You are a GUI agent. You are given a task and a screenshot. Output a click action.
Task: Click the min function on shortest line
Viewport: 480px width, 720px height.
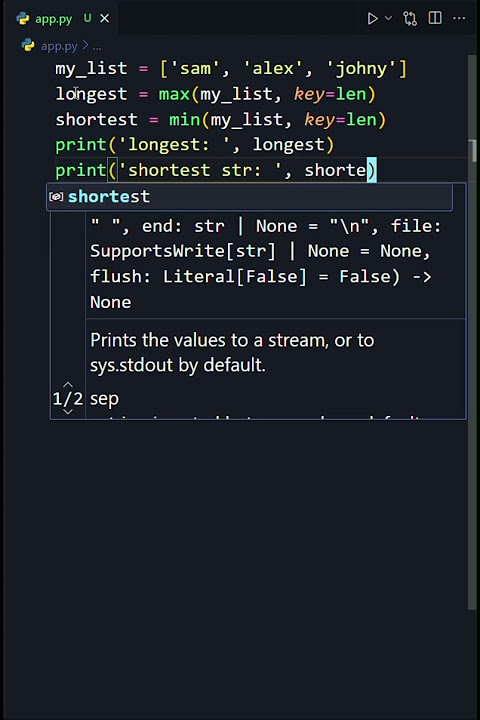click(x=184, y=120)
